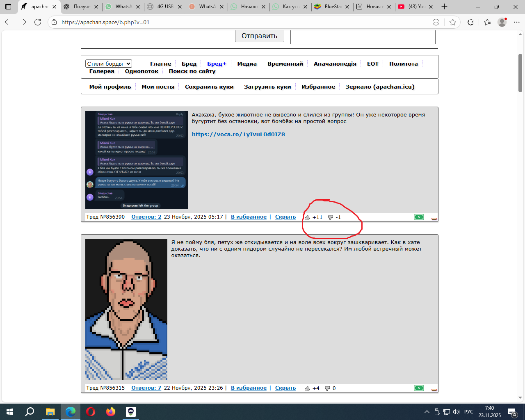The width and height of the screenshot is (525, 420).
Task: Go to "Мой профиль" menu item
Action: (x=110, y=87)
